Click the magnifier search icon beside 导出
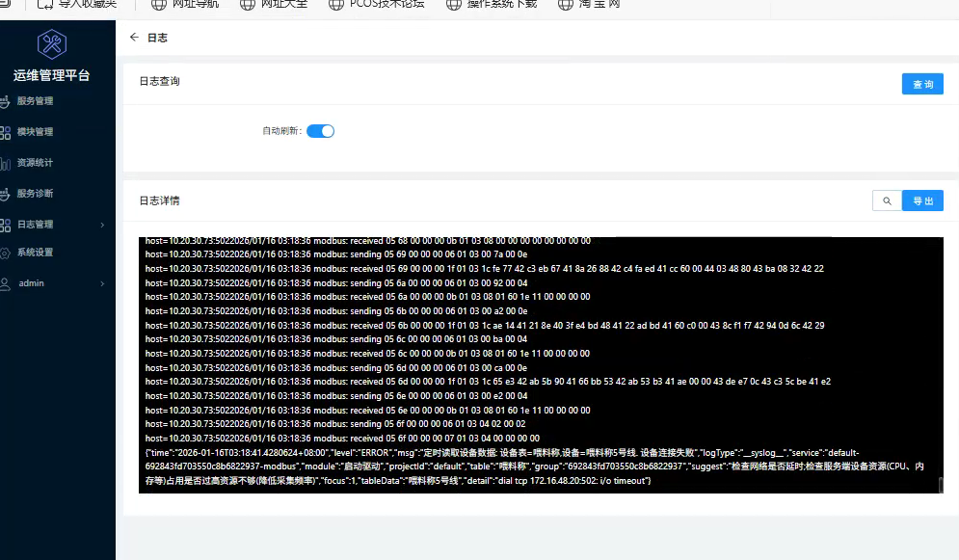 (886, 200)
